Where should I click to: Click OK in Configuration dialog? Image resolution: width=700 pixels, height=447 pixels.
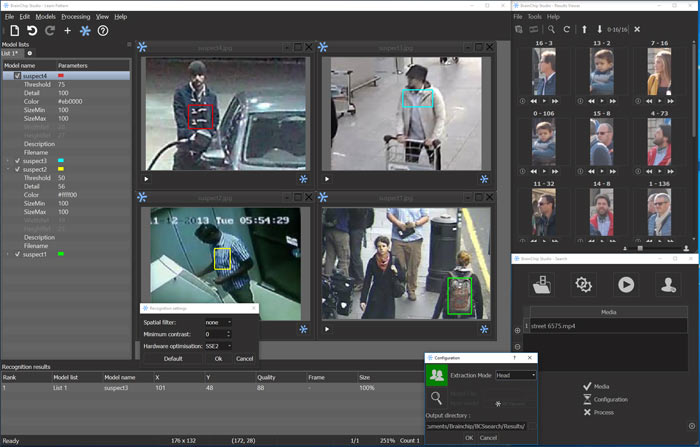(469, 438)
